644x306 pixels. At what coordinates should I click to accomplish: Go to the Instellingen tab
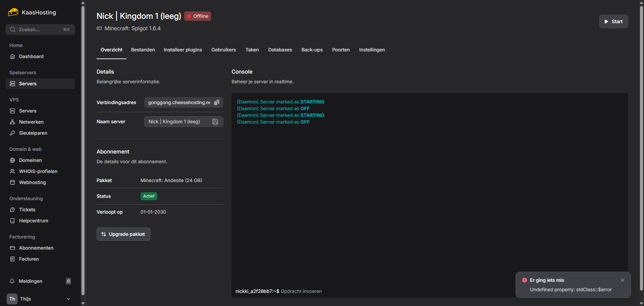tap(372, 50)
